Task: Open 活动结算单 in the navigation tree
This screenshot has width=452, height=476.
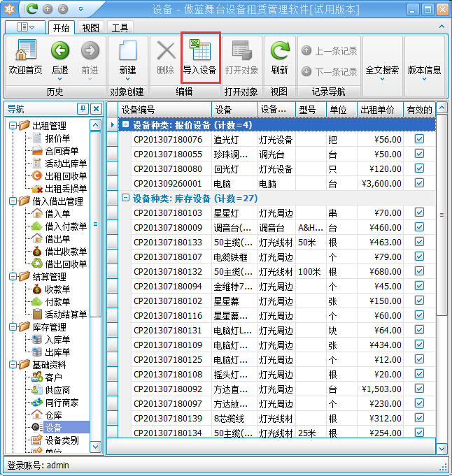Action: pyautogui.click(x=66, y=315)
